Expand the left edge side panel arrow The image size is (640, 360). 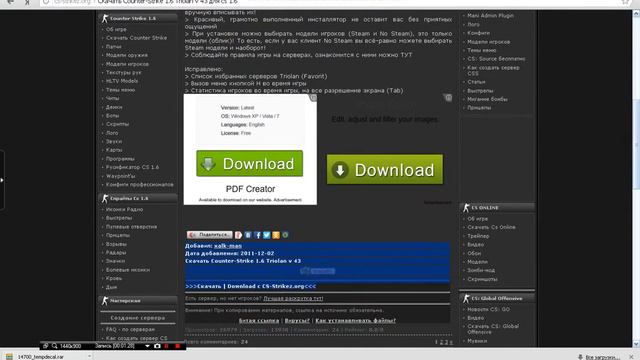coord(2,180)
